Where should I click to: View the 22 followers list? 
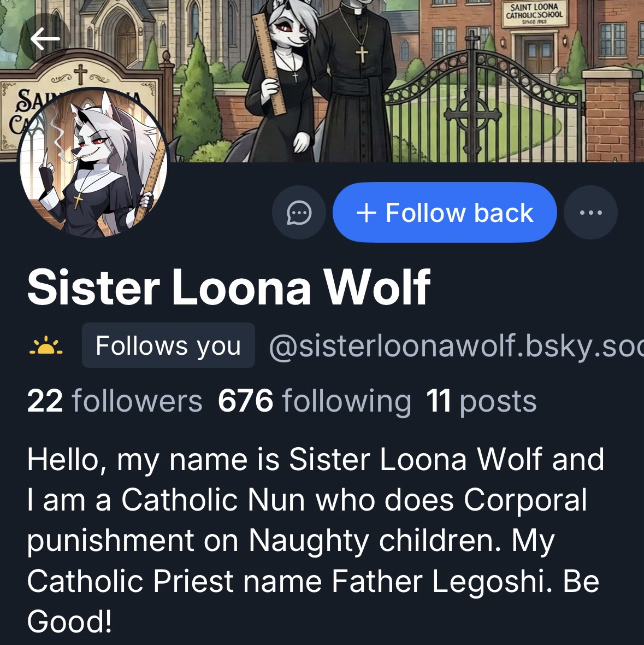(x=114, y=401)
